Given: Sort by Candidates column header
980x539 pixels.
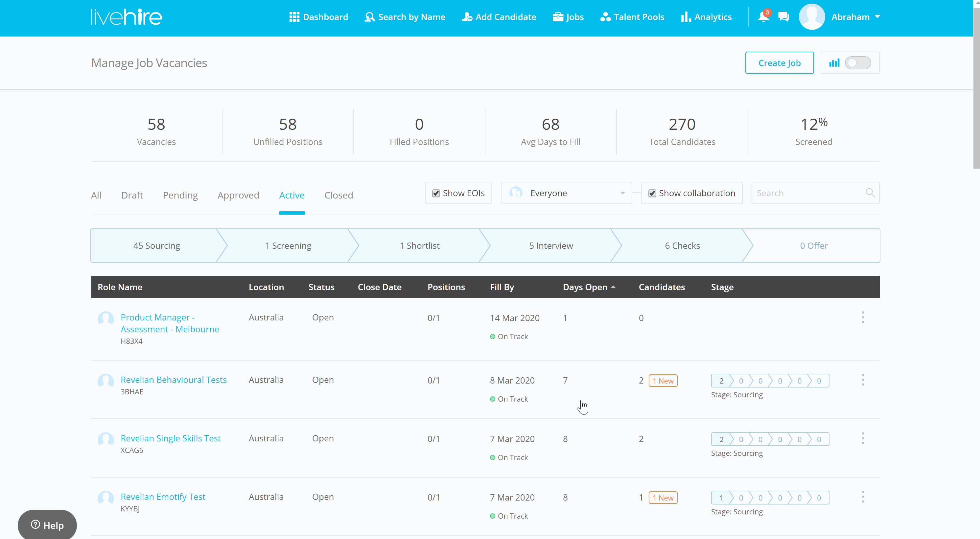Looking at the screenshot, I should (662, 287).
